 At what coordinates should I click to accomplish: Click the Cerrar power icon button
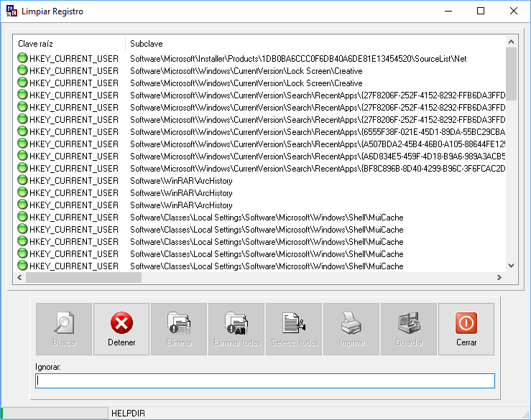tap(466, 329)
